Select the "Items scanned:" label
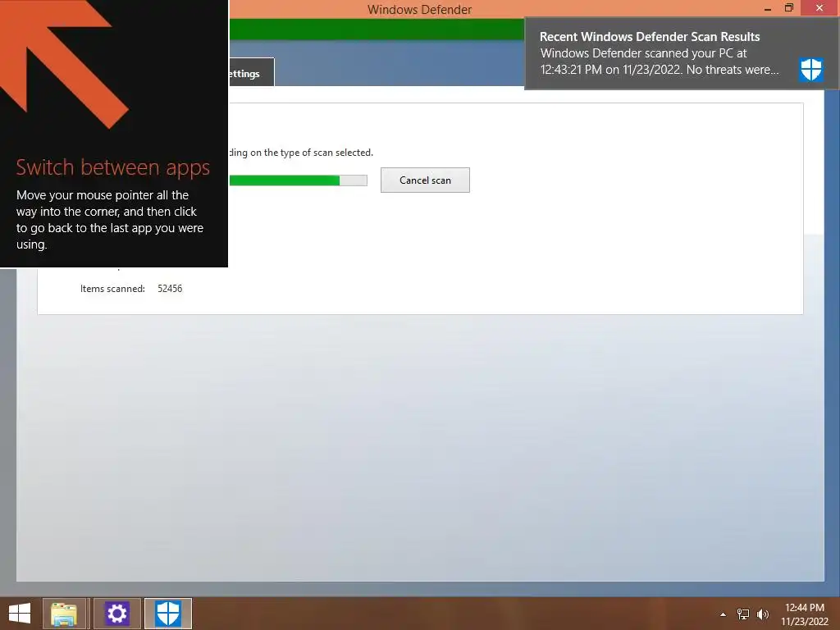840x630 pixels. click(112, 288)
